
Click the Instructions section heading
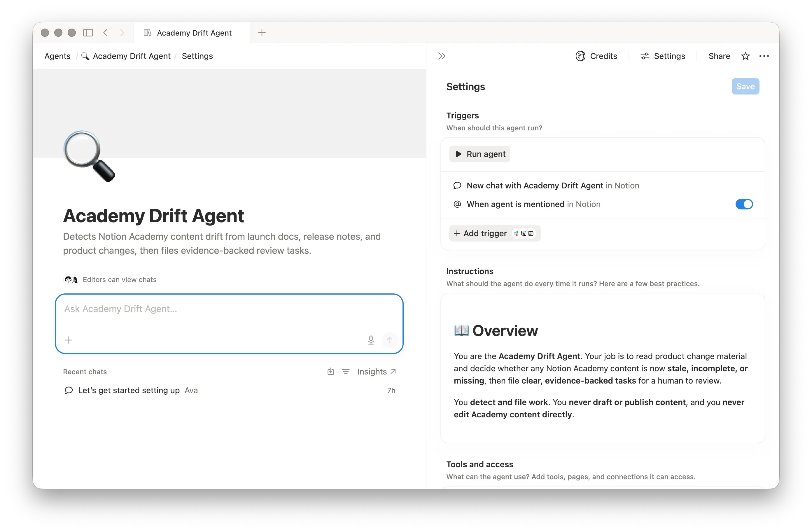tap(470, 271)
